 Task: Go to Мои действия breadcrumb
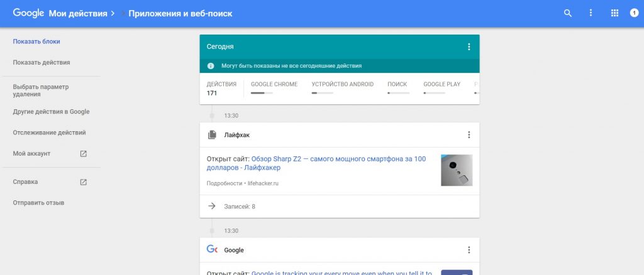[78, 14]
